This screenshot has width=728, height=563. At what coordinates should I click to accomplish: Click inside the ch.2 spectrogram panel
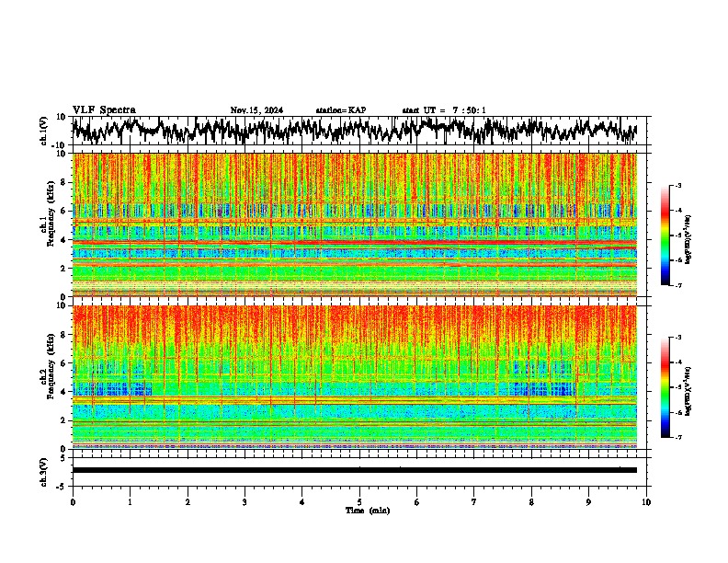[x=354, y=377]
